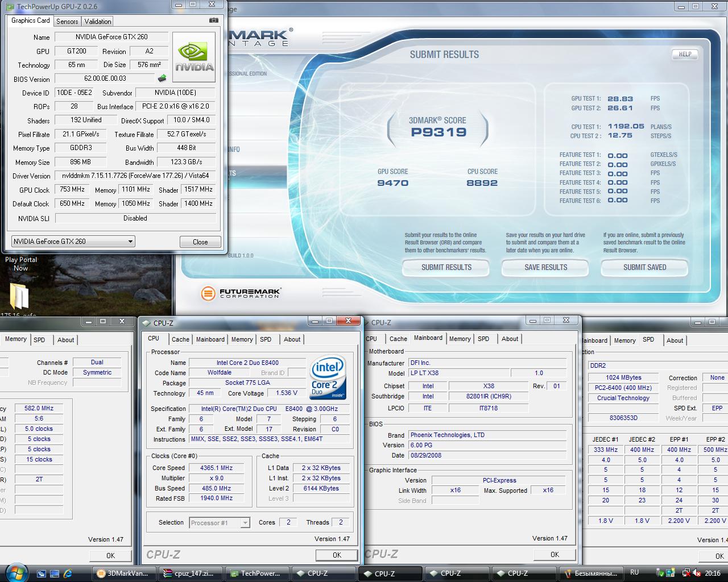
Task: Click the RU language indicator
Action: [x=634, y=572]
